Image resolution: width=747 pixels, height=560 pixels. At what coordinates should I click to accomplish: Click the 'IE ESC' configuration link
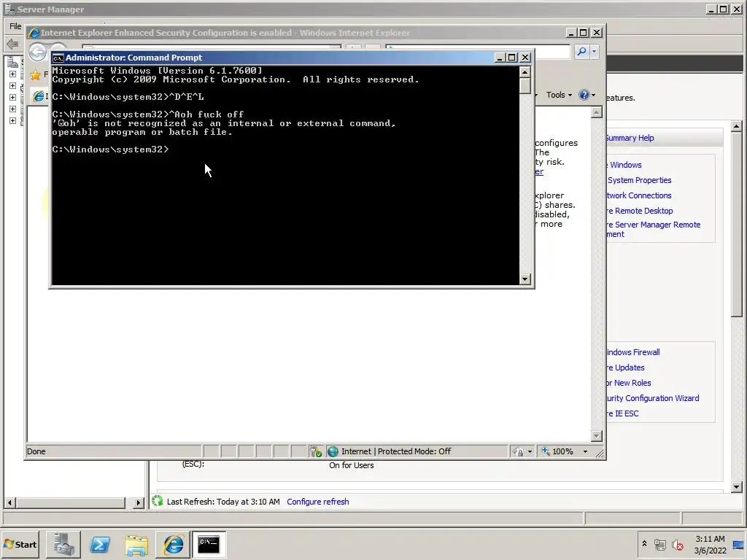coord(623,413)
